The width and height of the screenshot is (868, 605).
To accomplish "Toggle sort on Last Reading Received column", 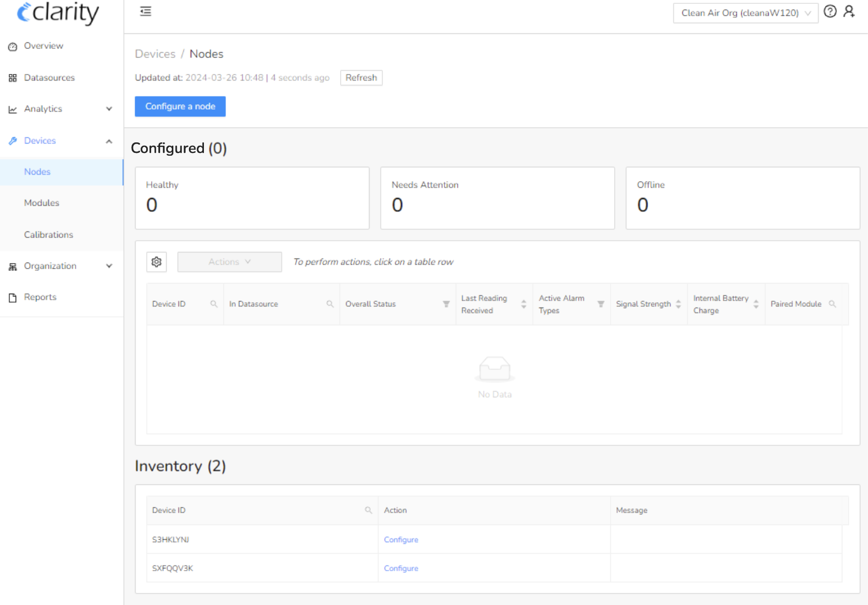I will (x=523, y=304).
